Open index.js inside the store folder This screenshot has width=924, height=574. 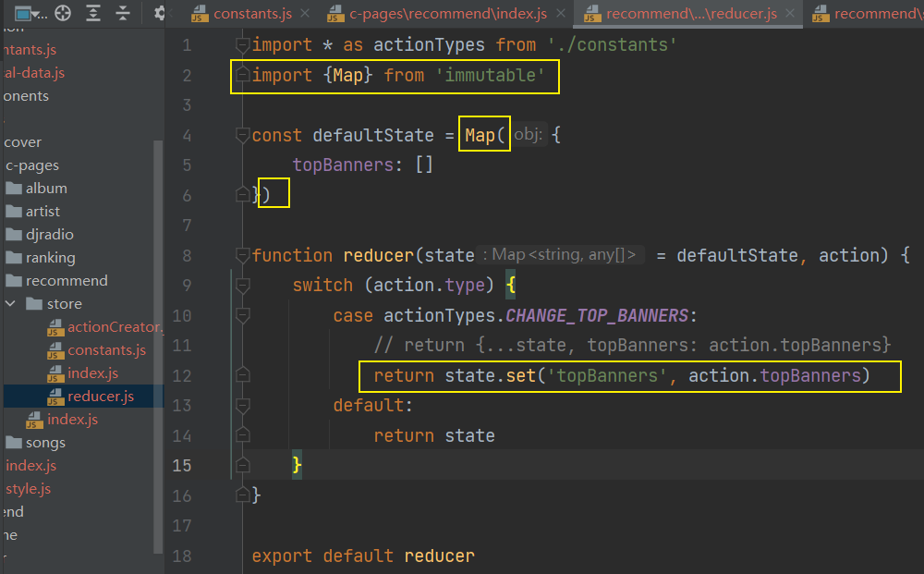tap(92, 373)
